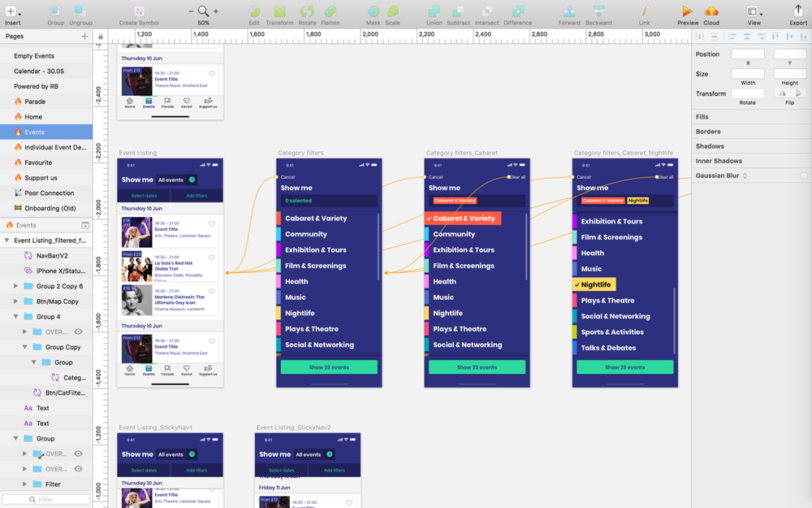Click the zoom in plus icon
Viewport: 812px width, 508px height.
[x=215, y=11]
